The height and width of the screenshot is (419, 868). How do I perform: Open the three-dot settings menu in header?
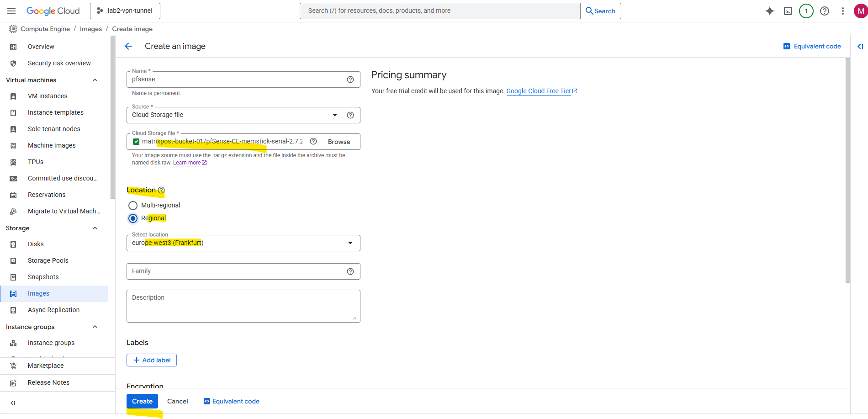pyautogui.click(x=843, y=11)
